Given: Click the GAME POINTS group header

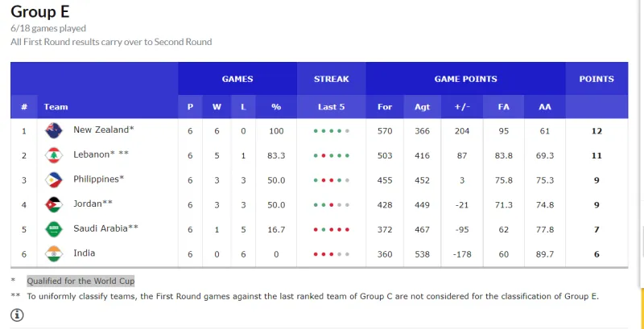Looking at the screenshot, I should tap(465, 79).
